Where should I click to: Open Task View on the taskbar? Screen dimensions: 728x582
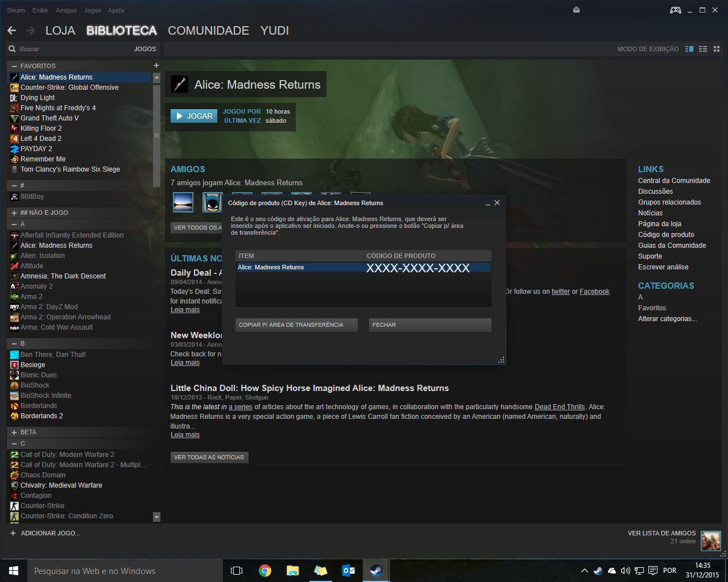[237, 571]
